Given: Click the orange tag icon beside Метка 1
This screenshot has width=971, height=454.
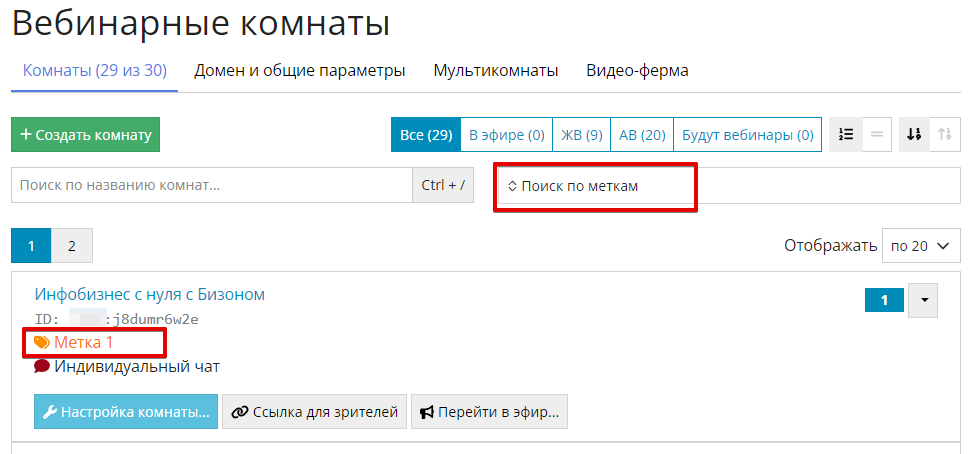Looking at the screenshot, I should (x=42, y=343).
